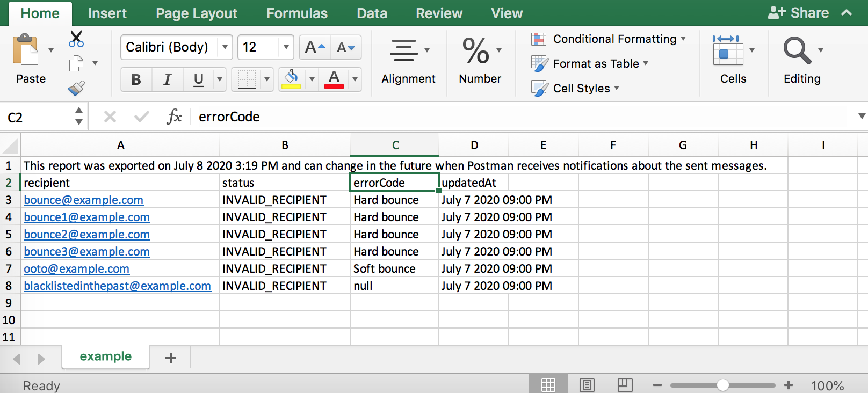Image resolution: width=868 pixels, height=393 pixels.
Task: Open the Data tab
Action: (x=372, y=13)
